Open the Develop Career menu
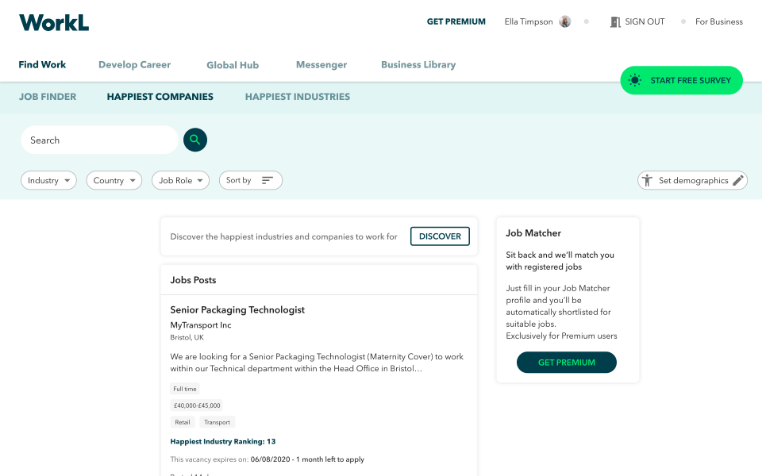Screen dimensions: 762x476 click(x=134, y=65)
